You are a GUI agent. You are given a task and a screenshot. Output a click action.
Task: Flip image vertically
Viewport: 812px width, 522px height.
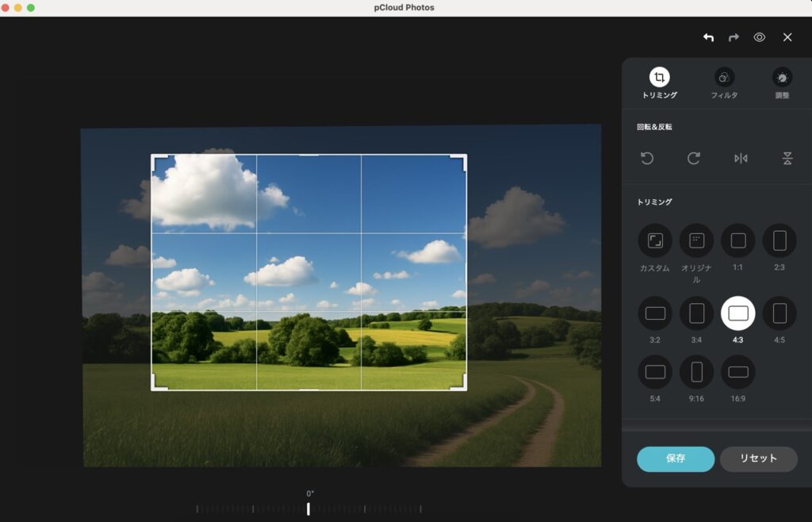787,159
